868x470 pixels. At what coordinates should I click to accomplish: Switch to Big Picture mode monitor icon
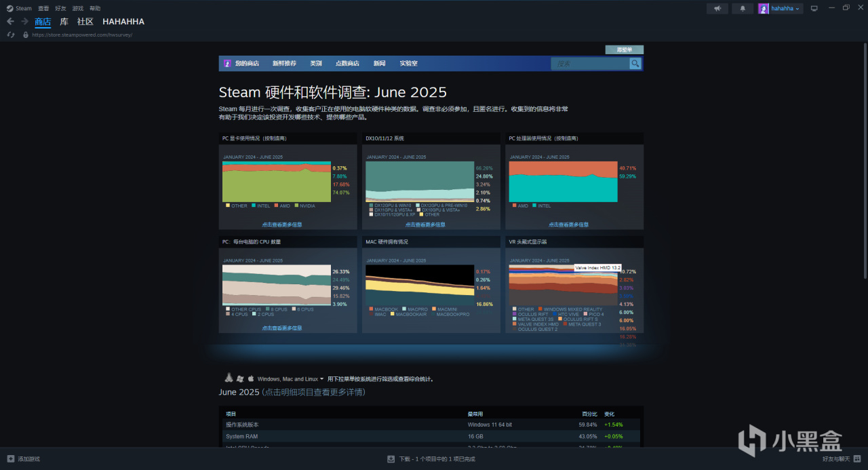coord(814,8)
